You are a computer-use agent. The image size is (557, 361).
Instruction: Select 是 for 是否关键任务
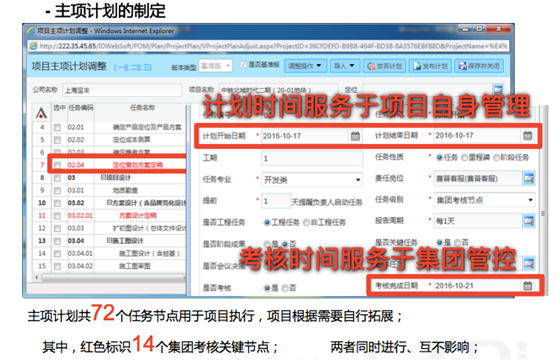click(440, 243)
